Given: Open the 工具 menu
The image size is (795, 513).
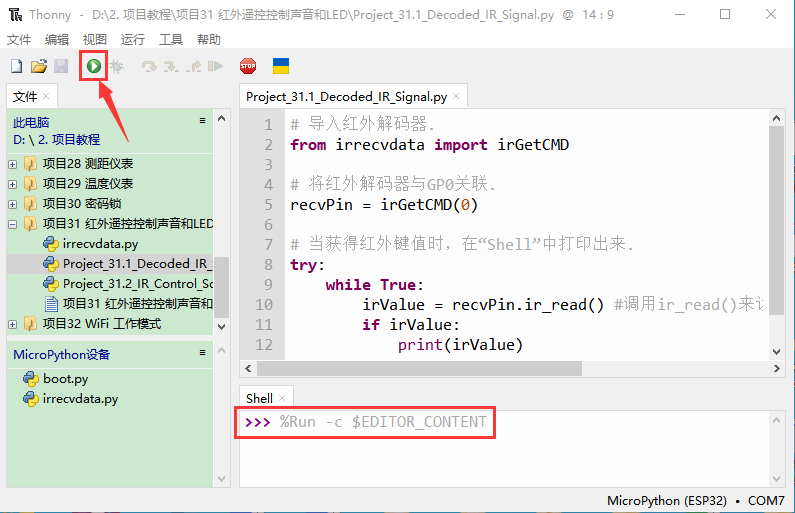Looking at the screenshot, I should point(171,39).
